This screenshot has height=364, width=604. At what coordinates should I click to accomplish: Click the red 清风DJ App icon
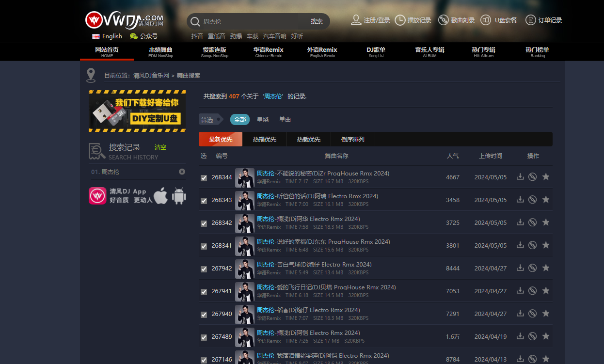[97, 196]
